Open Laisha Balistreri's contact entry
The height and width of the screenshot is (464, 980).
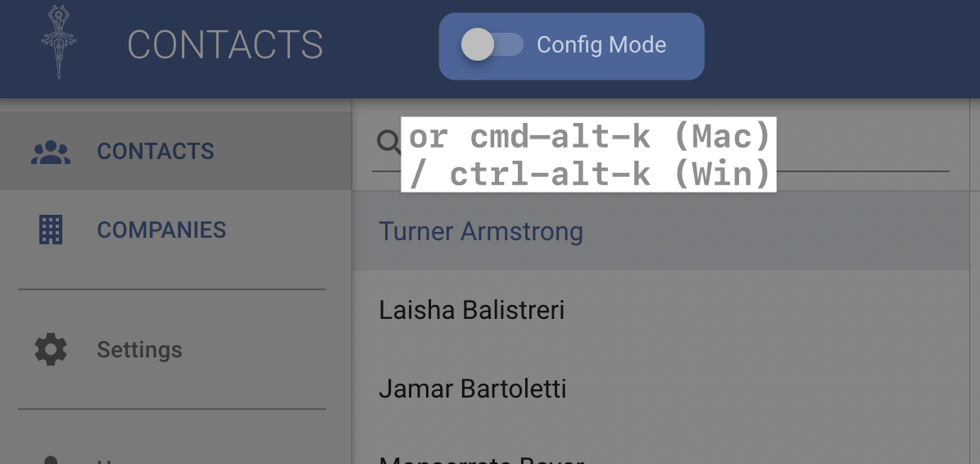(471, 311)
